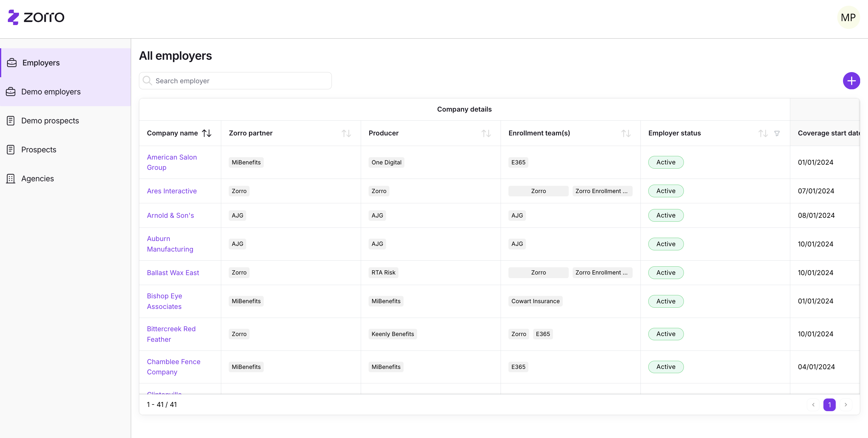Screen dimensions: 868x438
Task: Click AJG partner tag for Arnold & Son's
Action: coord(237,215)
